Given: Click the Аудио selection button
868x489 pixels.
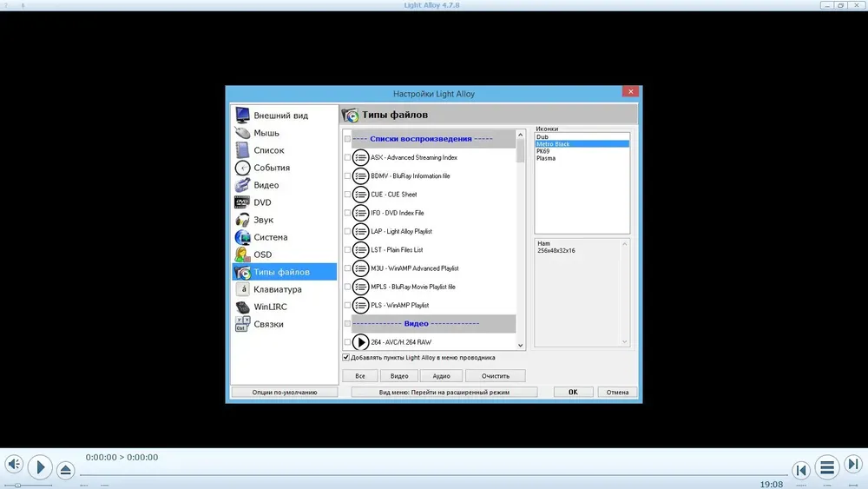Looking at the screenshot, I should point(441,376).
